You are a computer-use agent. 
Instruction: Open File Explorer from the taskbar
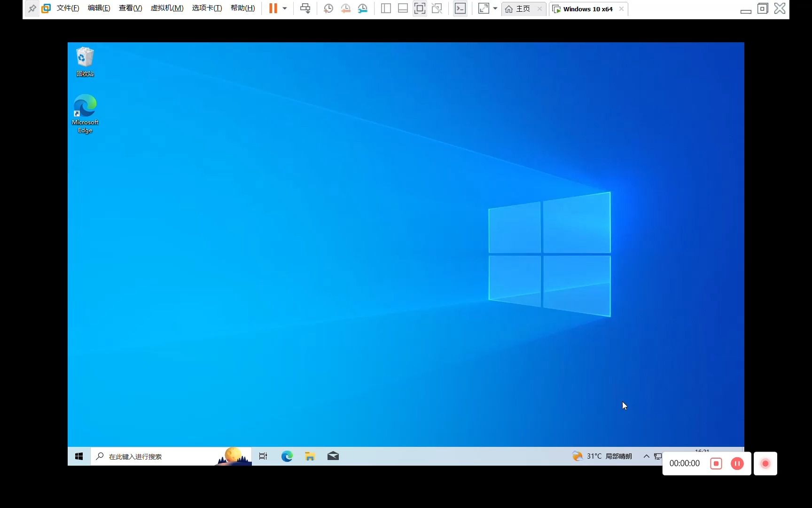click(x=310, y=456)
